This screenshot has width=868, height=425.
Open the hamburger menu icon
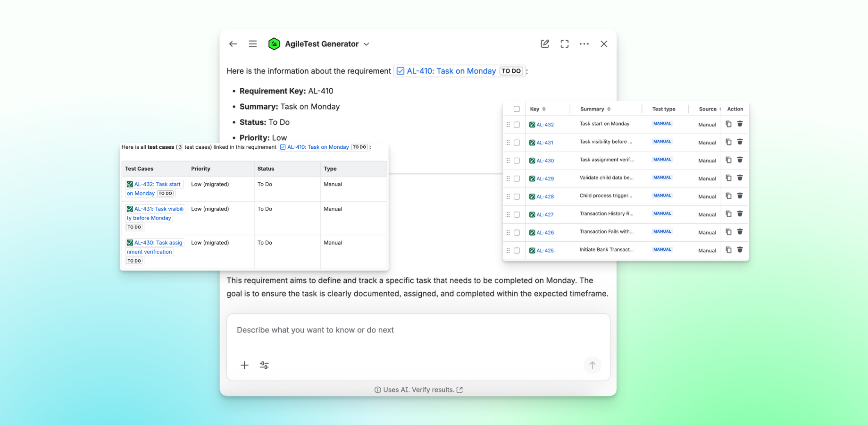253,44
